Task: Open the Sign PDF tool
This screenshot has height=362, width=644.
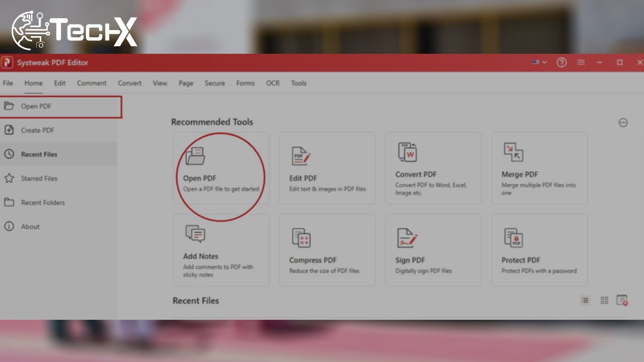Action: 433,250
